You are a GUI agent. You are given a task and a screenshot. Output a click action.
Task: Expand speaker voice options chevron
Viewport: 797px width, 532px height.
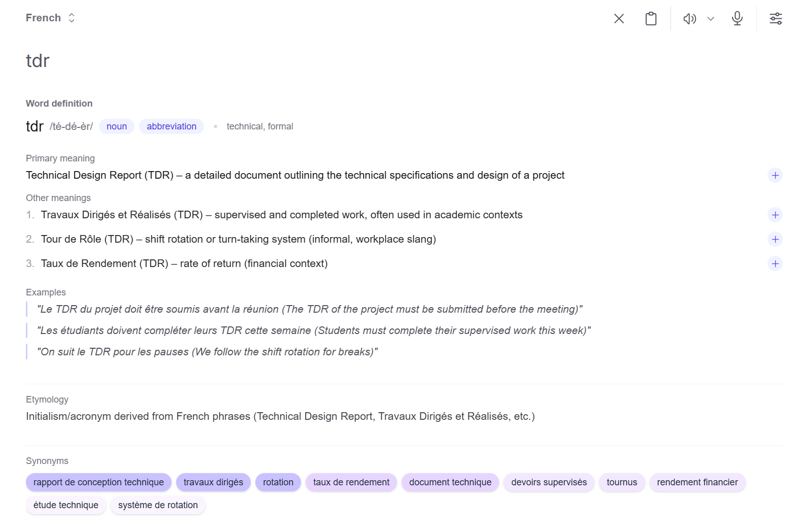point(711,19)
